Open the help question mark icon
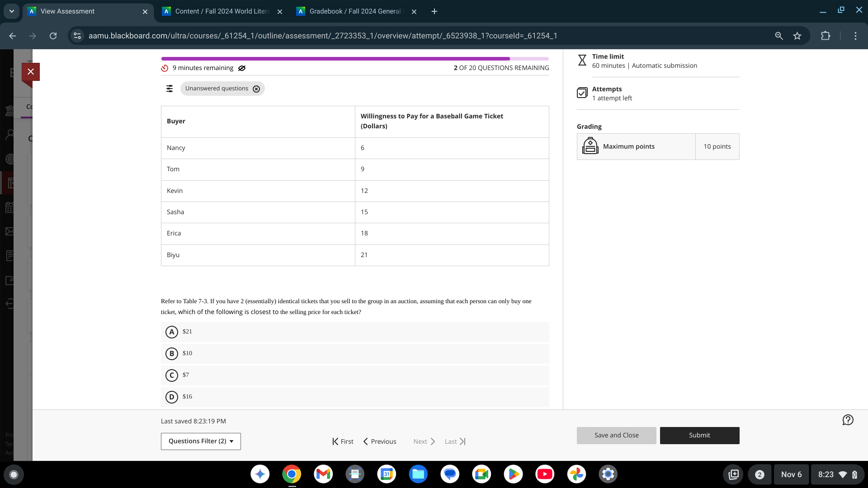Image resolution: width=868 pixels, height=488 pixels. 848,420
